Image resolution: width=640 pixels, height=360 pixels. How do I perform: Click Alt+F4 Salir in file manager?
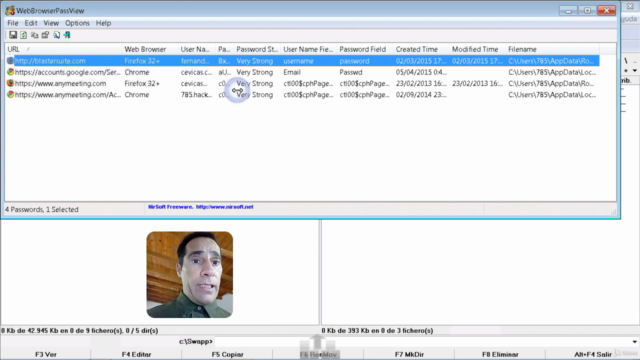click(x=593, y=354)
